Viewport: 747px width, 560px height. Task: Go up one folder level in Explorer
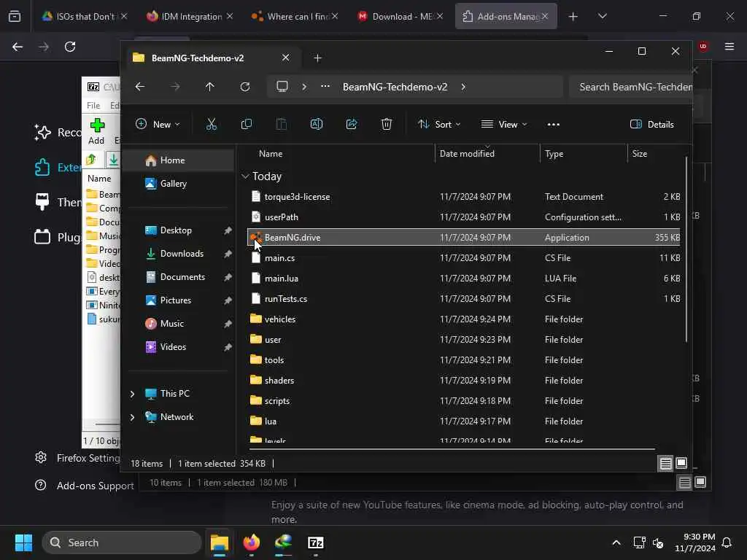point(209,87)
